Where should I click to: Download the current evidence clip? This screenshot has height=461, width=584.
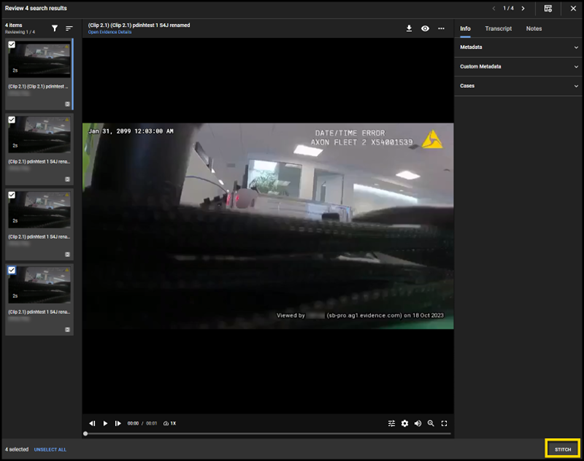coord(409,29)
